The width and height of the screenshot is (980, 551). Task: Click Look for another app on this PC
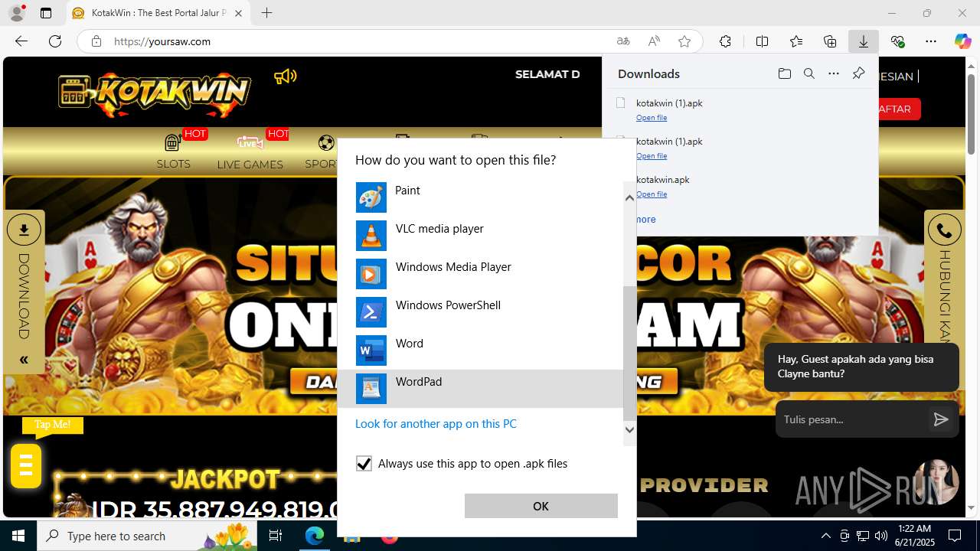[x=436, y=424]
